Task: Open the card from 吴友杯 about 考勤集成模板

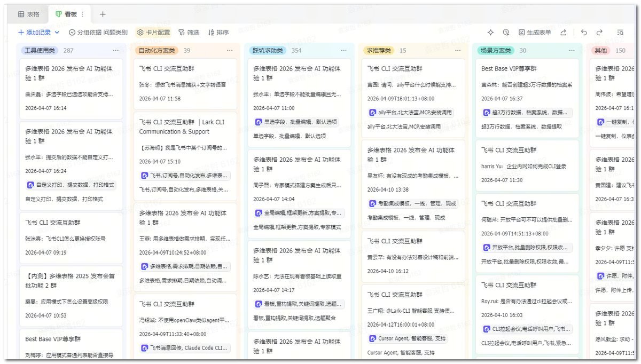Action: pyautogui.click(x=413, y=184)
